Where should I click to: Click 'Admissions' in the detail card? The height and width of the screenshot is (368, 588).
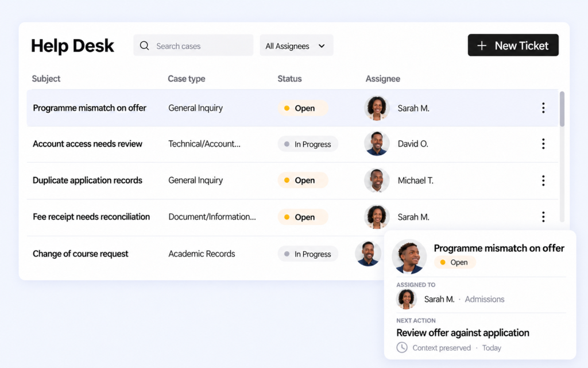[x=485, y=299]
